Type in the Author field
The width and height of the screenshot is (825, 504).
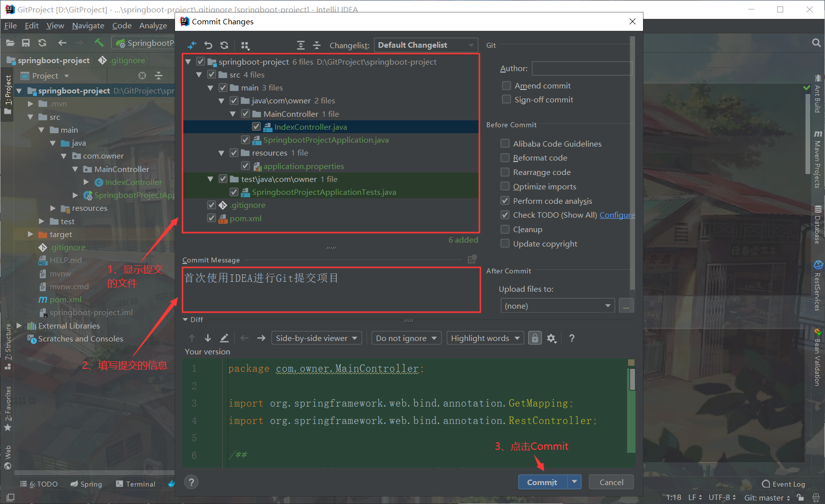tap(581, 68)
